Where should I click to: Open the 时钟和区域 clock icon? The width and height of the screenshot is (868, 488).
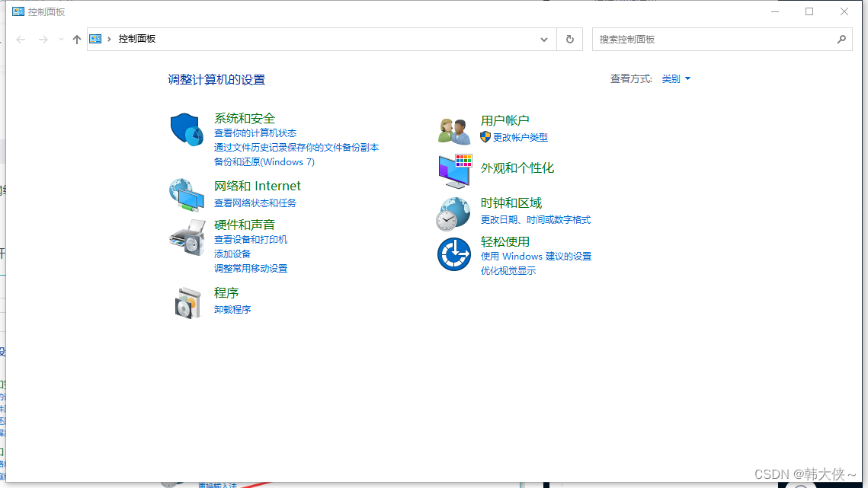(x=454, y=213)
